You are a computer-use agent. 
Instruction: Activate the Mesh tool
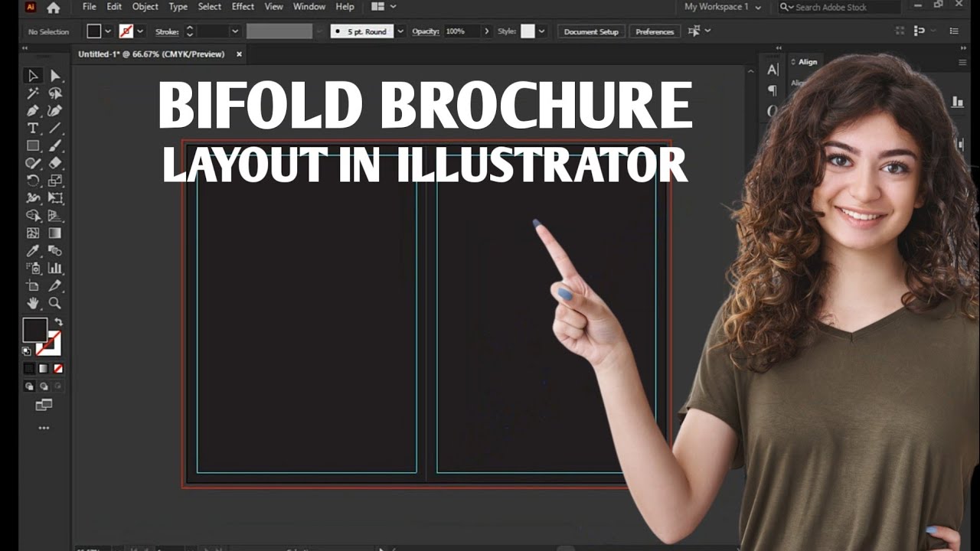click(x=33, y=233)
